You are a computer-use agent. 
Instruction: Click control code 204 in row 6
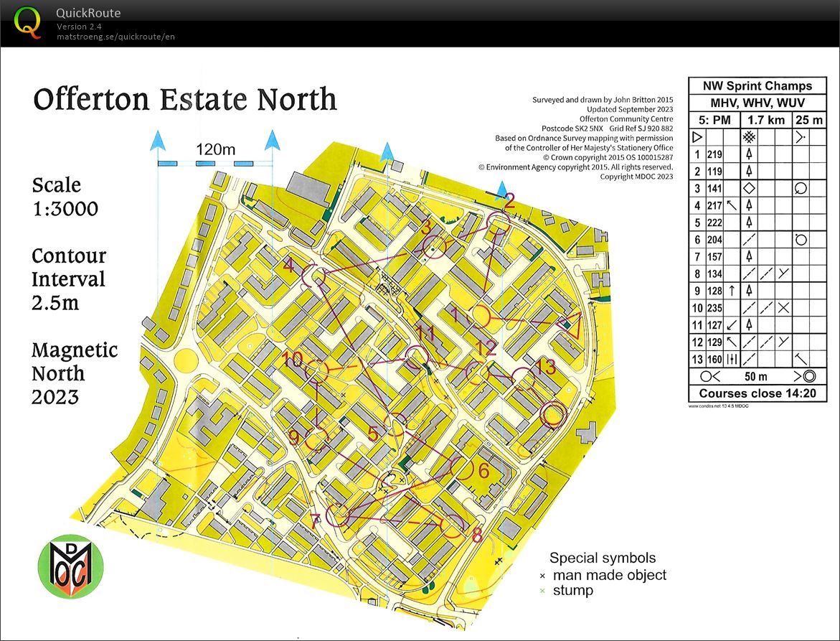click(714, 240)
